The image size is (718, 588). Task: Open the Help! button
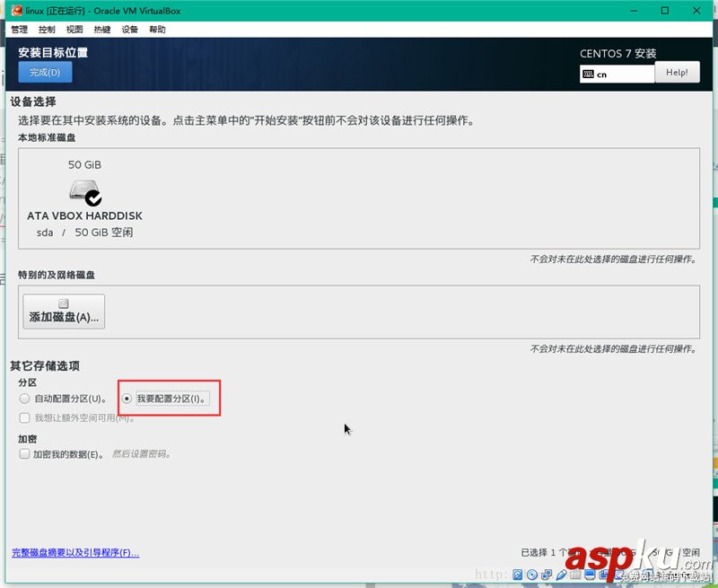pyautogui.click(x=677, y=72)
